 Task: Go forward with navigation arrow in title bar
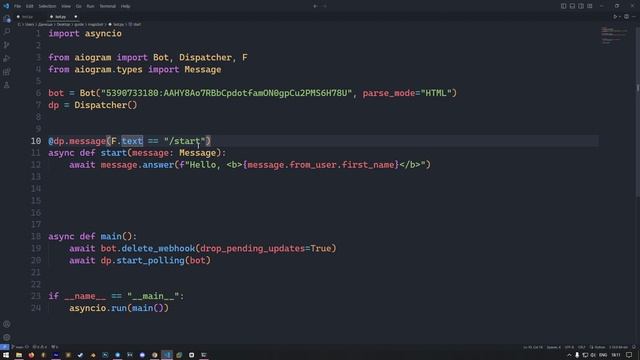[325, 6]
